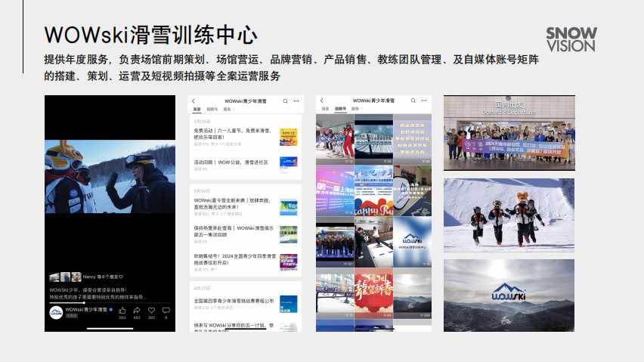
Task: Tap the like thumbs-up icon in video
Action: coord(122,311)
